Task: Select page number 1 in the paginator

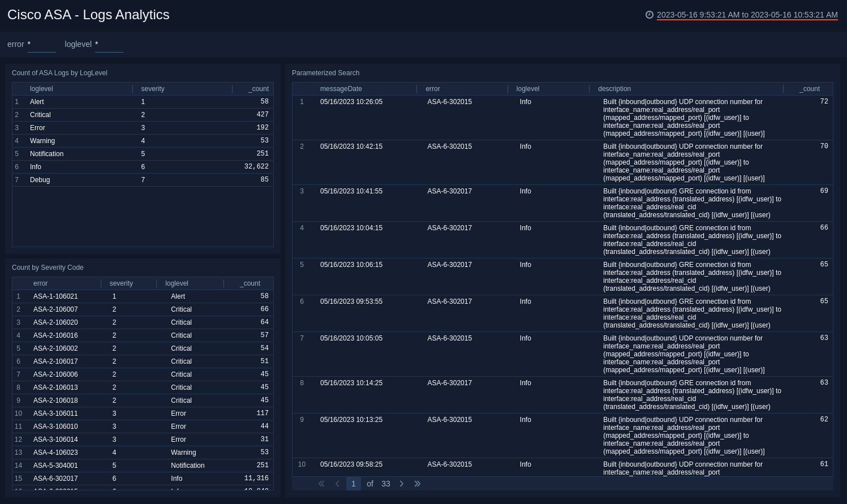Action: coord(353,484)
